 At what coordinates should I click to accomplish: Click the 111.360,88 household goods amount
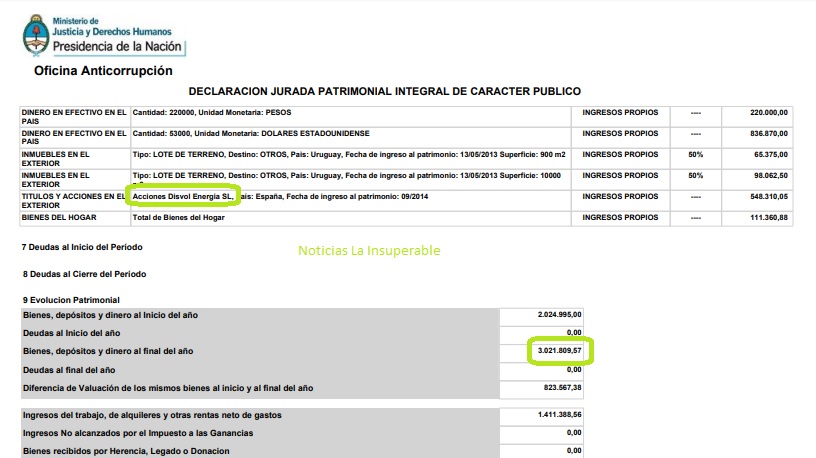point(757,218)
